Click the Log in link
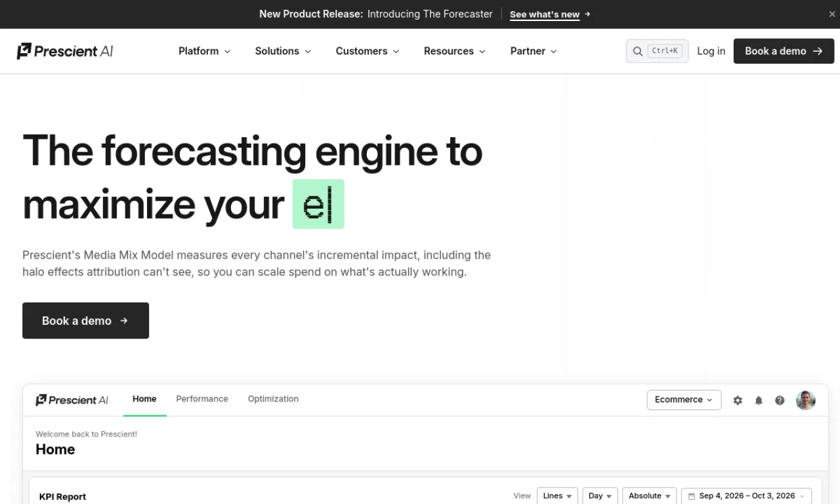The image size is (840, 504). pyautogui.click(x=711, y=51)
